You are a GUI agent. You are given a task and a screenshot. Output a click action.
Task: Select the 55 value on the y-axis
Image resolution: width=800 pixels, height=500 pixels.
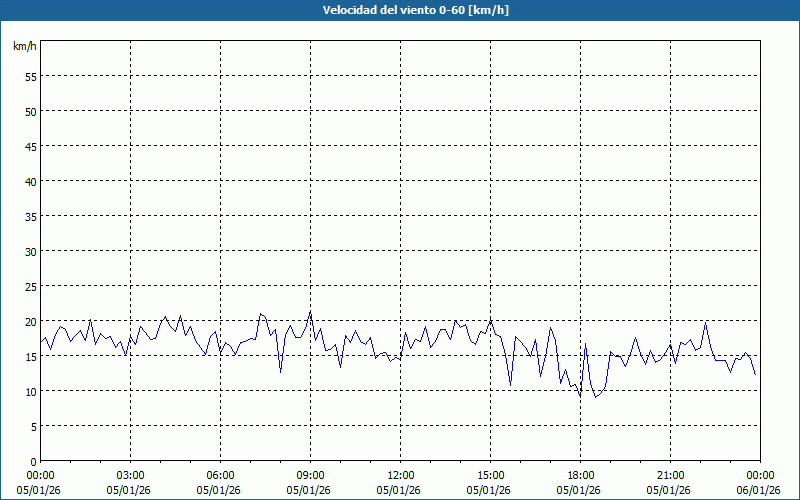tap(30, 76)
